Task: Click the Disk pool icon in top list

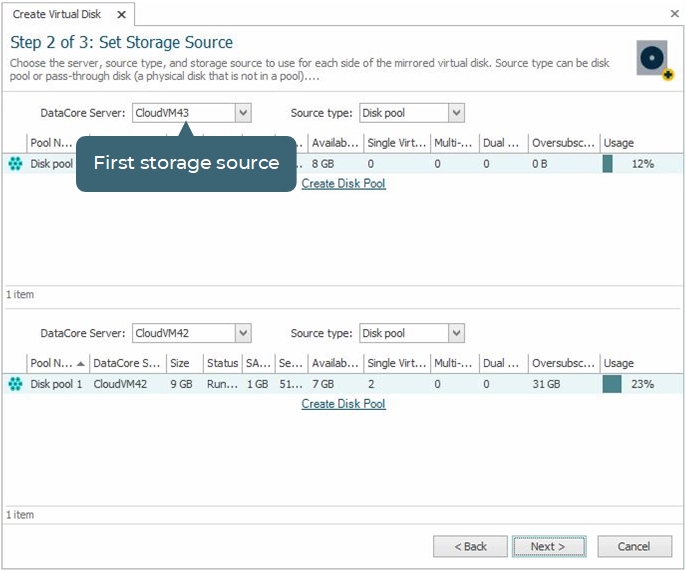Action: pos(15,164)
